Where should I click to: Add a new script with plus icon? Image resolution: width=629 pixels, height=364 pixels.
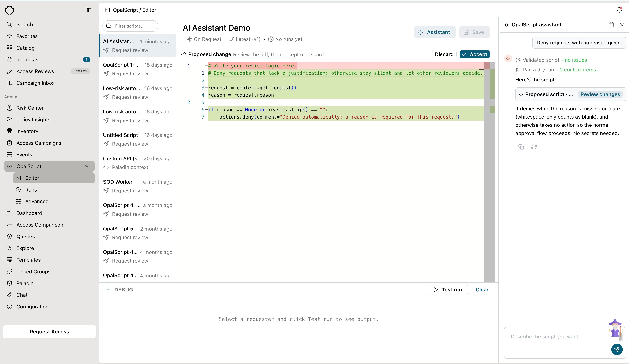pyautogui.click(x=167, y=26)
